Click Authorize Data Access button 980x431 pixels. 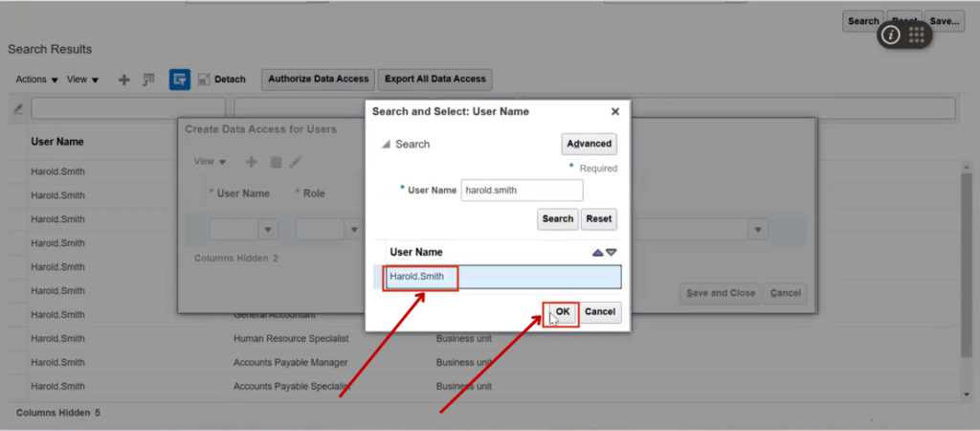tap(317, 79)
